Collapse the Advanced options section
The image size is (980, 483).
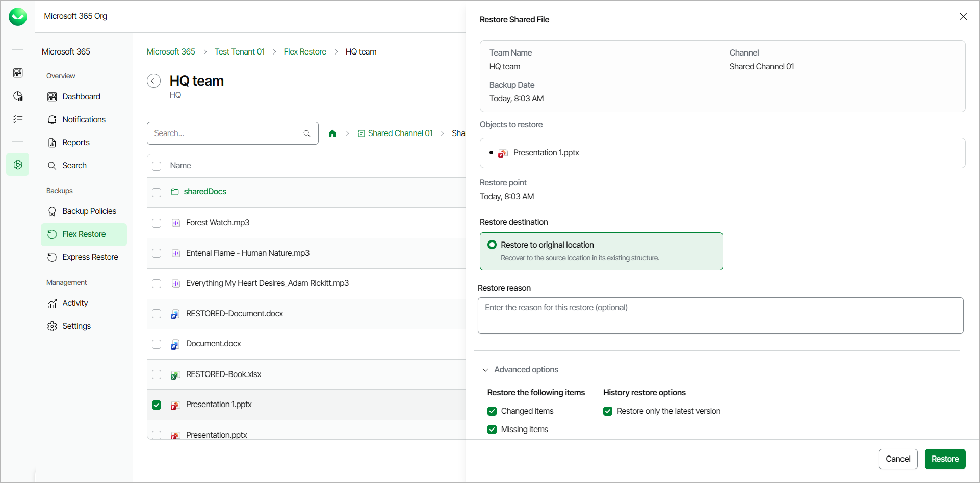coord(520,370)
